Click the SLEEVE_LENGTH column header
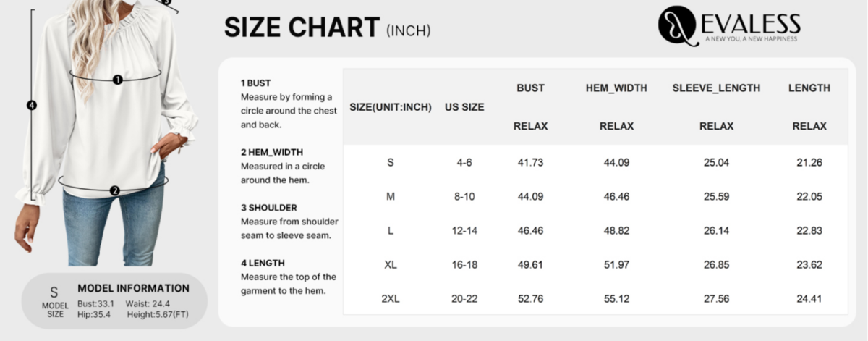This screenshot has width=868, height=341. 716,88
